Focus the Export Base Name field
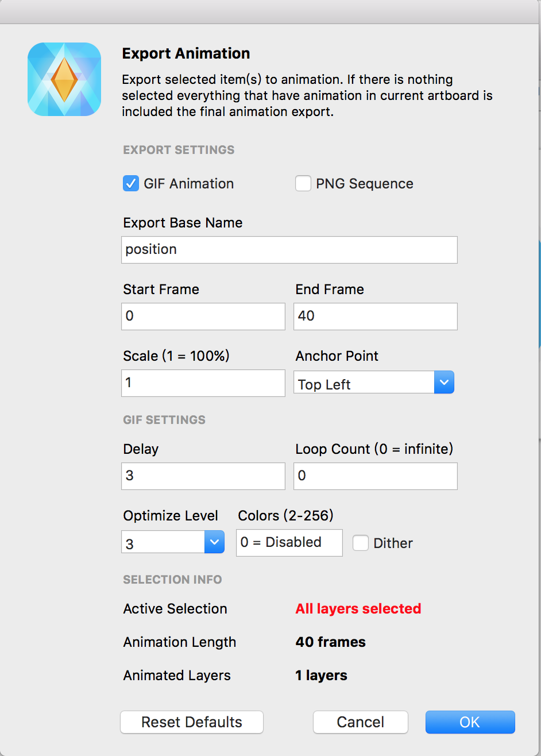 [289, 250]
